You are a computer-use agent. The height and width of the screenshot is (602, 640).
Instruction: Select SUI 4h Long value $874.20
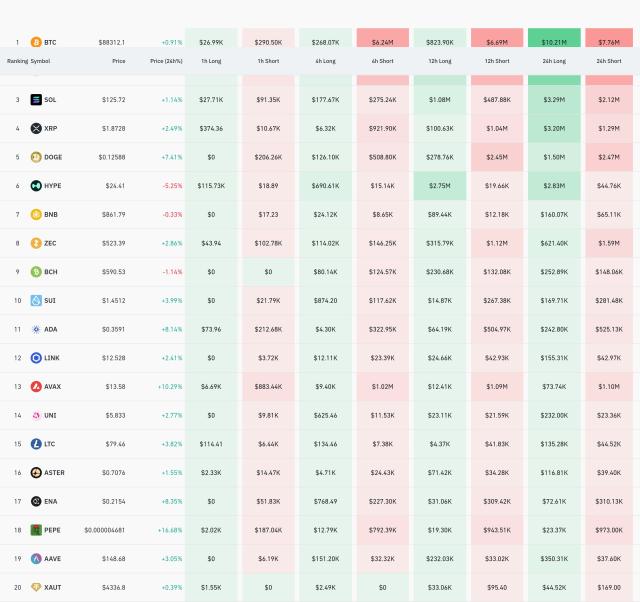coord(325,300)
